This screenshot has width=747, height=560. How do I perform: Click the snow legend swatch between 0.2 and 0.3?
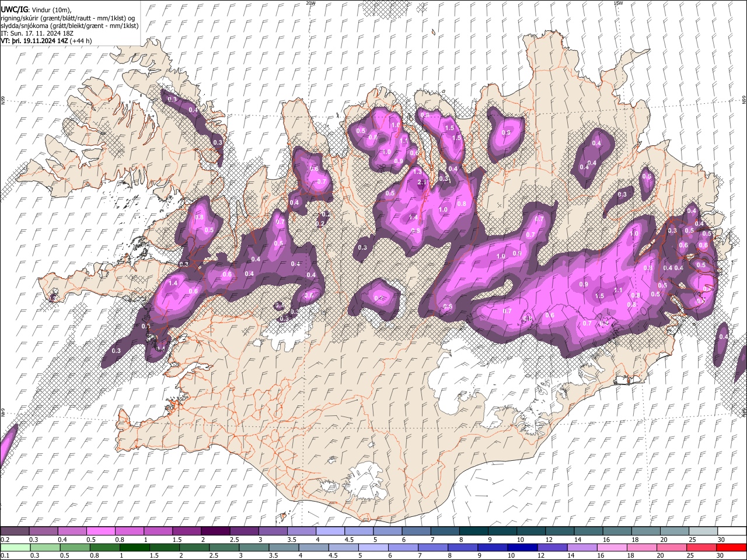point(15,531)
